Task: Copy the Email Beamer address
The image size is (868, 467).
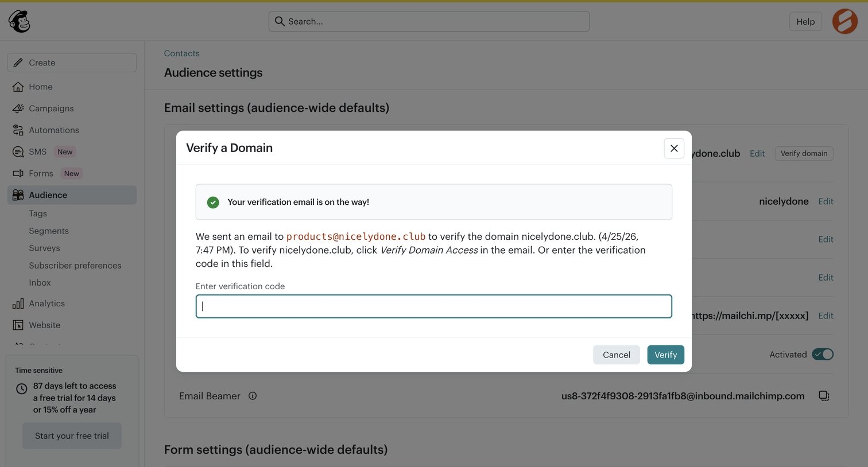Action: coord(824,396)
